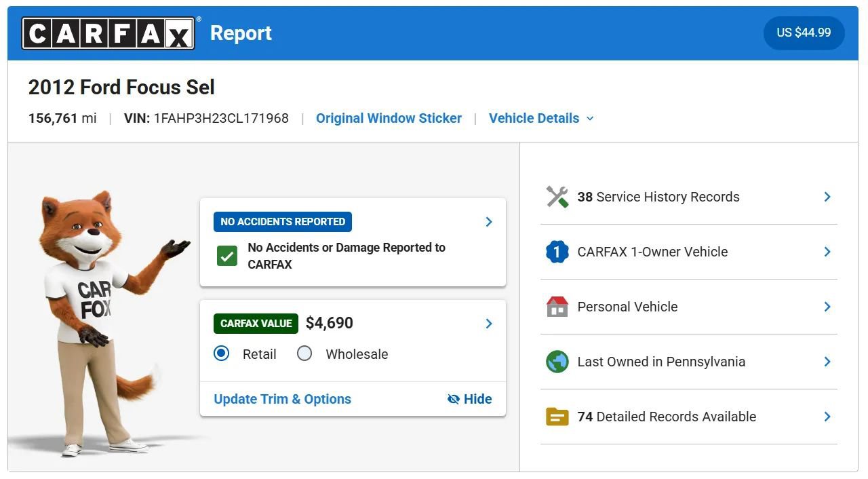This screenshot has width=868, height=479.
Task: Click the crossed-out eye Hide icon
Action: [x=454, y=399]
